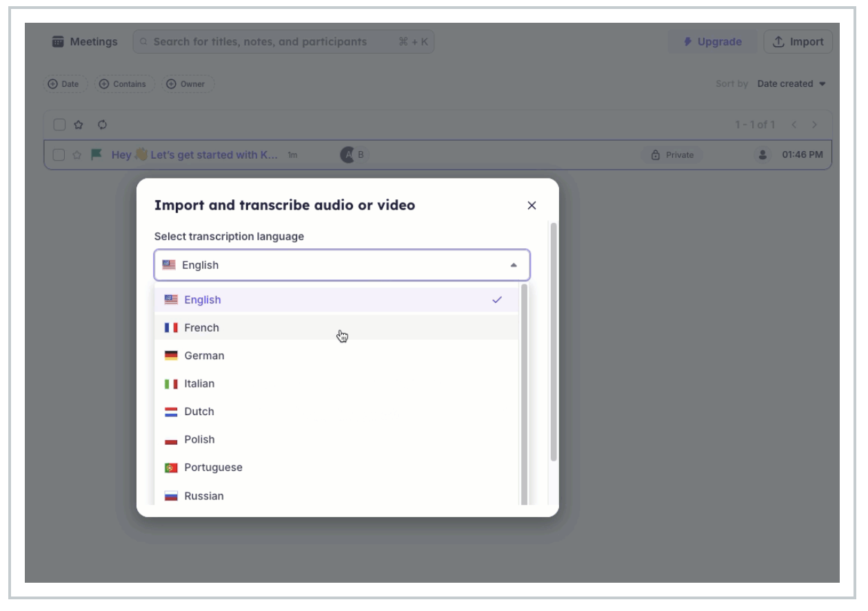Star all meetings using header star icon
The image size is (868, 611).
tap(79, 125)
